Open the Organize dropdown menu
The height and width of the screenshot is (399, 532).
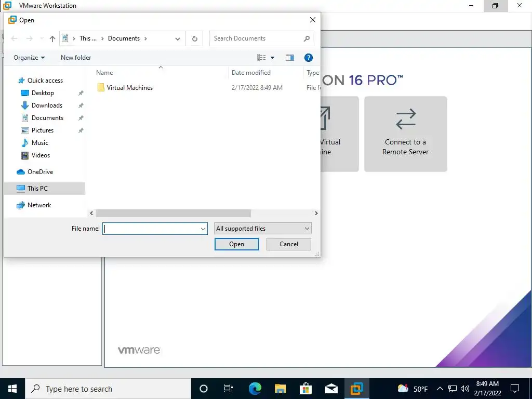[x=29, y=58]
